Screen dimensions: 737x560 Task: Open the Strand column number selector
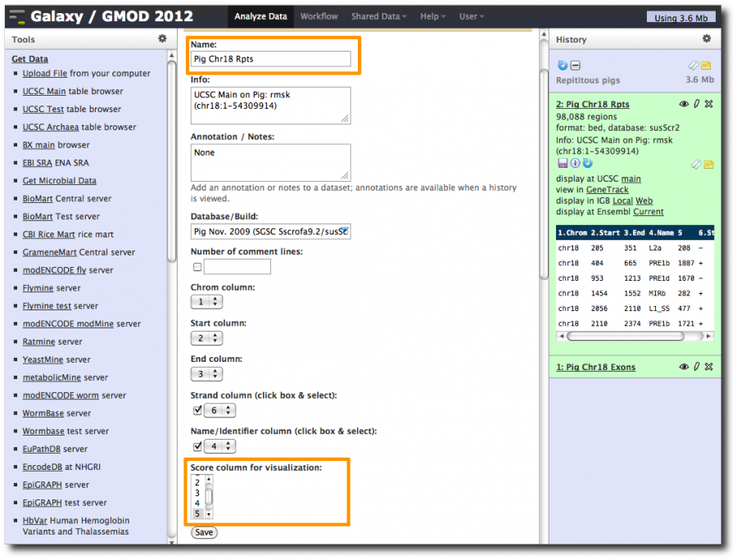tap(220, 410)
